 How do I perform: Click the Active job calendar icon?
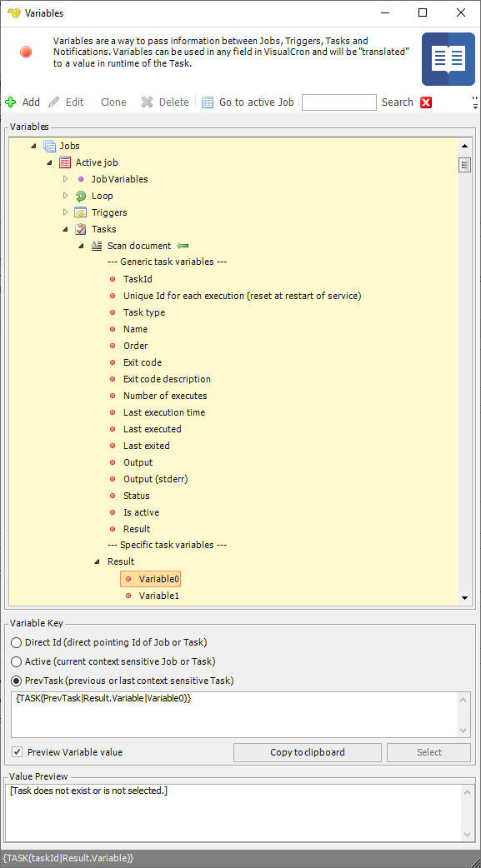(x=65, y=162)
